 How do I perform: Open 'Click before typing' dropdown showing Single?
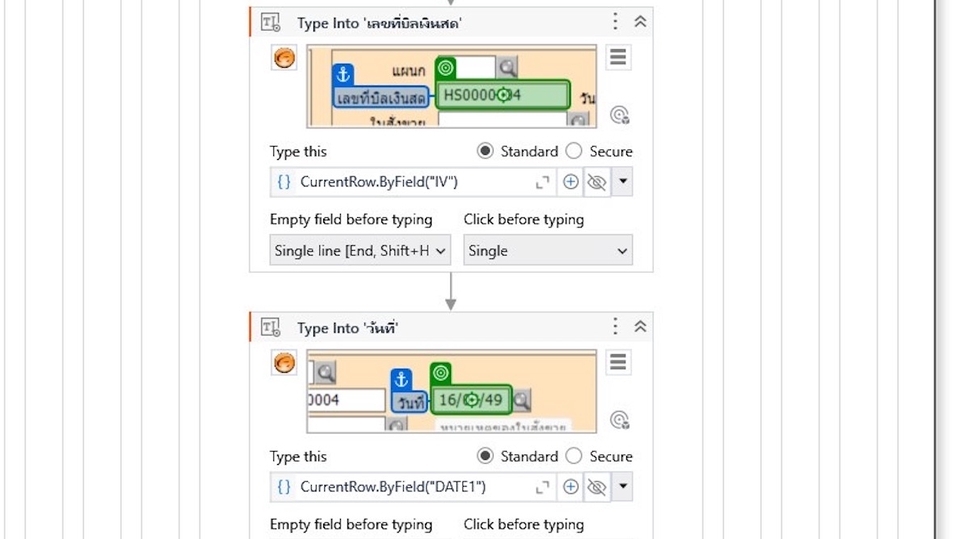pyautogui.click(x=548, y=251)
